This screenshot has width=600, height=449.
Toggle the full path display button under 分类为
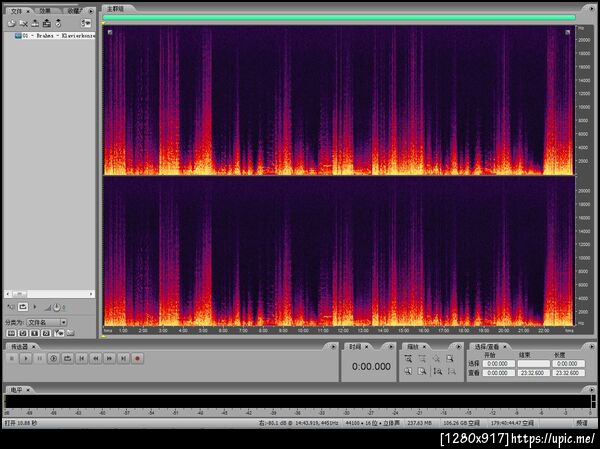click(70, 333)
